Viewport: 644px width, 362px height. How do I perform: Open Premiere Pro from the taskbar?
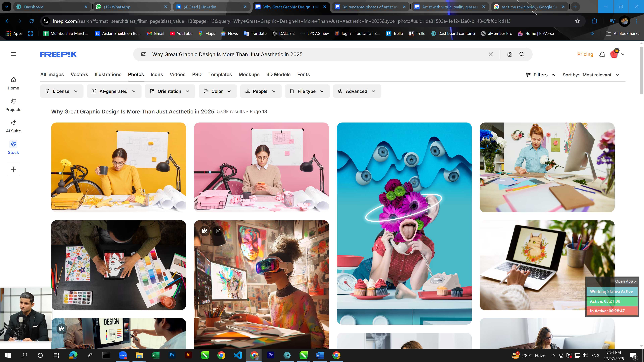pyautogui.click(x=271, y=355)
